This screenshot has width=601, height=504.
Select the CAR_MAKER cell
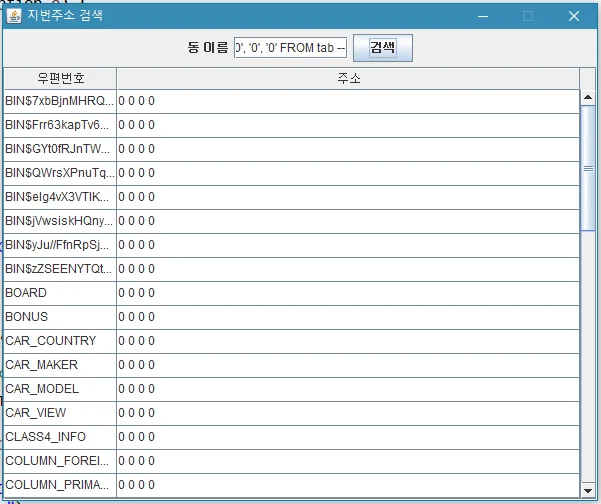[60, 365]
